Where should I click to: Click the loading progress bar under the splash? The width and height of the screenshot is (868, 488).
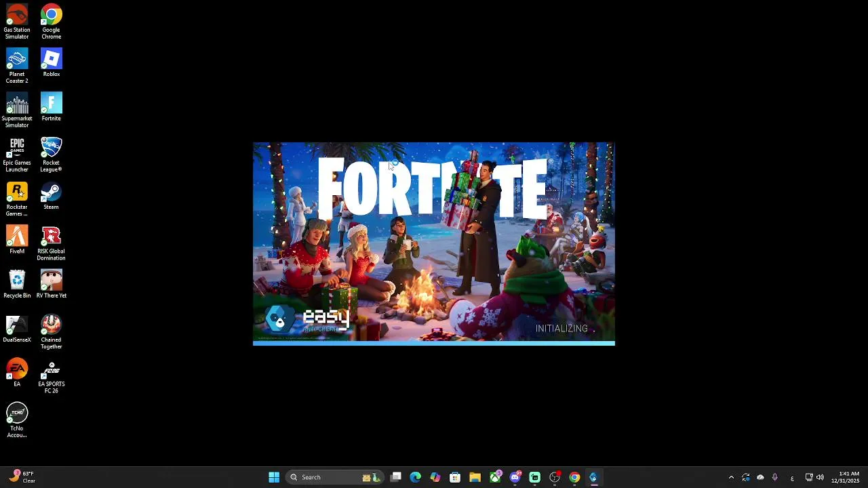(434, 343)
